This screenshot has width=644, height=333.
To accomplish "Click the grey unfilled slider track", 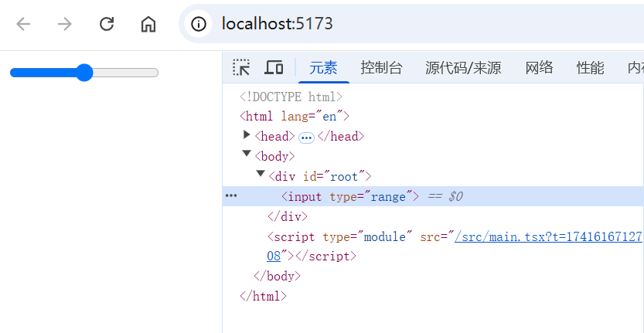I will [x=125, y=73].
